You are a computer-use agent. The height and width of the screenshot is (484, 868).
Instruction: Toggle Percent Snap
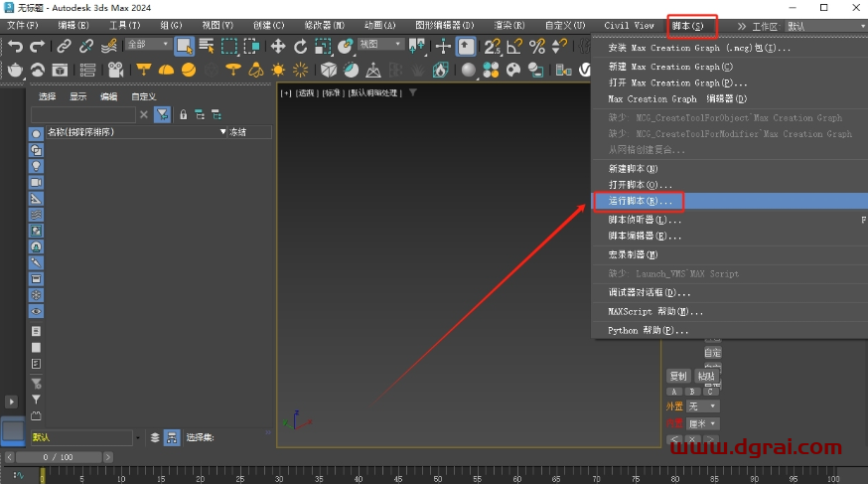[x=536, y=46]
